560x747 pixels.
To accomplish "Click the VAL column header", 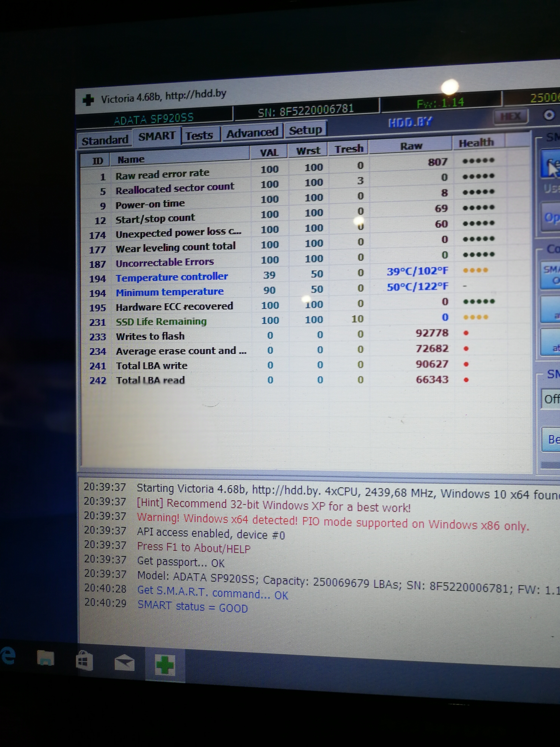I will tap(269, 153).
